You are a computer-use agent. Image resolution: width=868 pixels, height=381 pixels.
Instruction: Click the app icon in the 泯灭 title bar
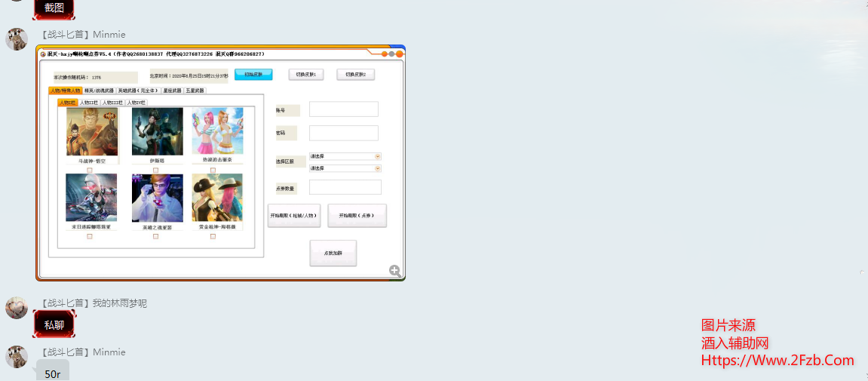(x=43, y=54)
